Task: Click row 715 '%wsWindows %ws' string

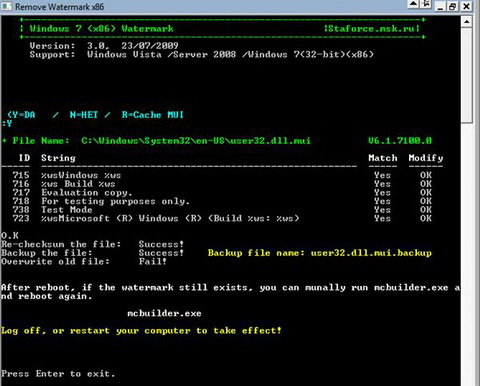Action: click(x=81, y=175)
